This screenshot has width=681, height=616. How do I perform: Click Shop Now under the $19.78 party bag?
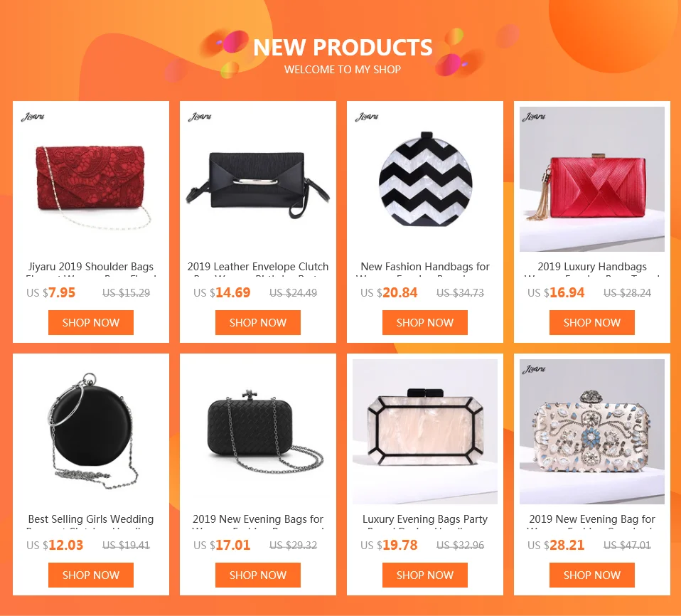(425, 575)
